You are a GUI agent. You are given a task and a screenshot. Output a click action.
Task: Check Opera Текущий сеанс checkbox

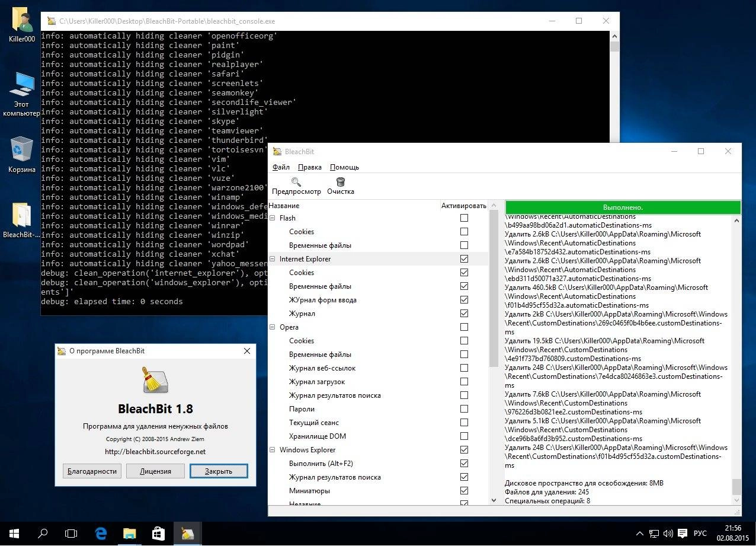pyautogui.click(x=464, y=423)
